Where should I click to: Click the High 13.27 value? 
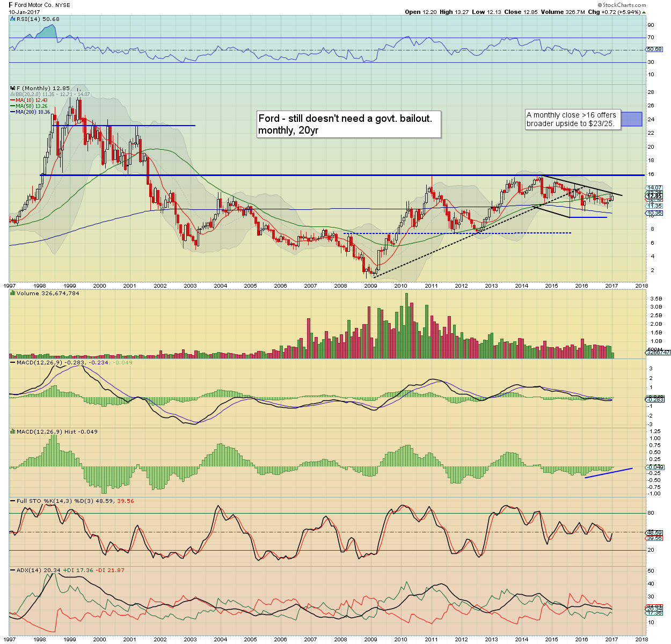click(454, 12)
